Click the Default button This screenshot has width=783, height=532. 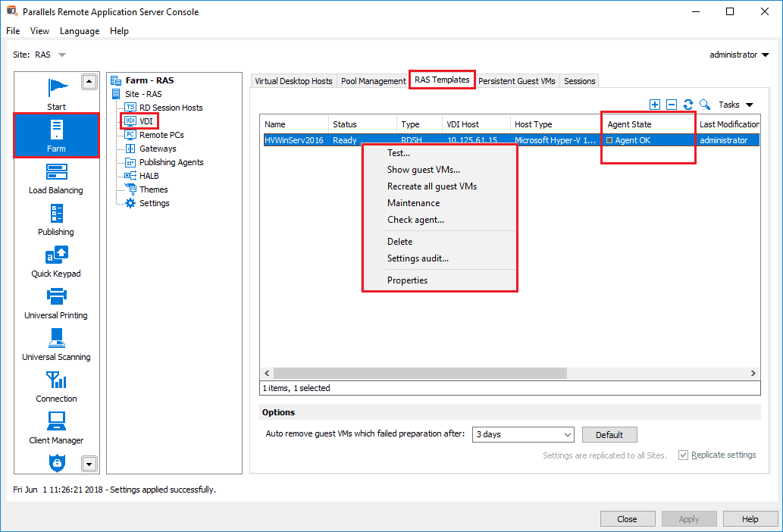click(x=609, y=435)
